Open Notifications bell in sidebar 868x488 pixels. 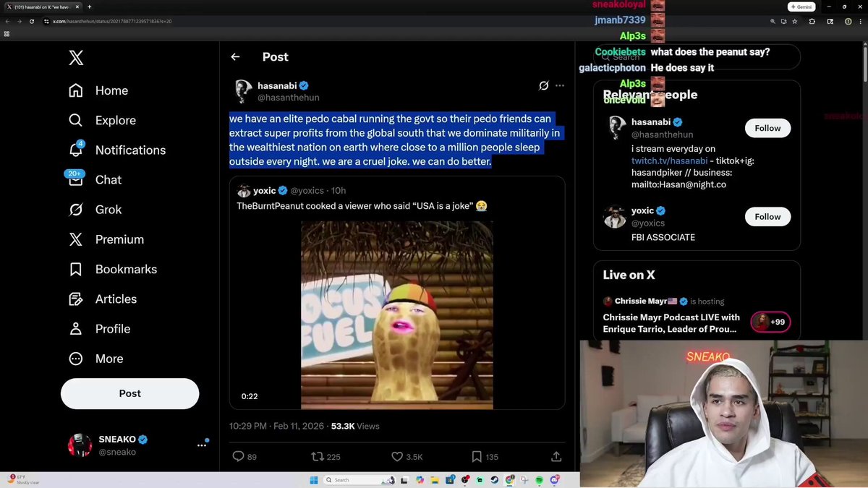[116, 150]
